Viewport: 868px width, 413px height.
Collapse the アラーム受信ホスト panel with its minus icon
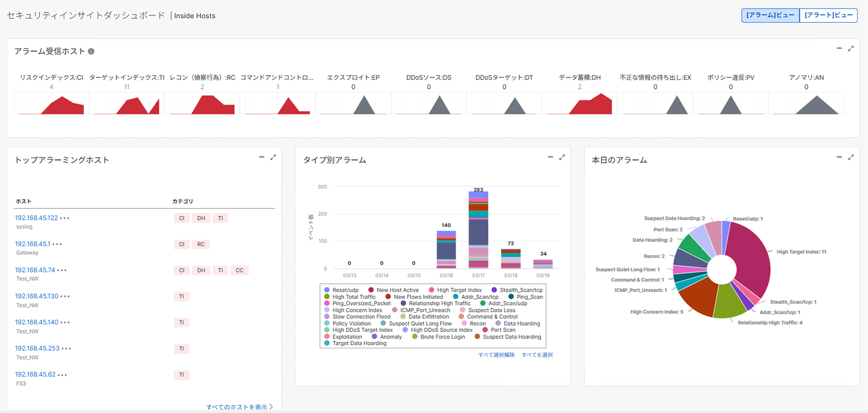[x=839, y=48]
